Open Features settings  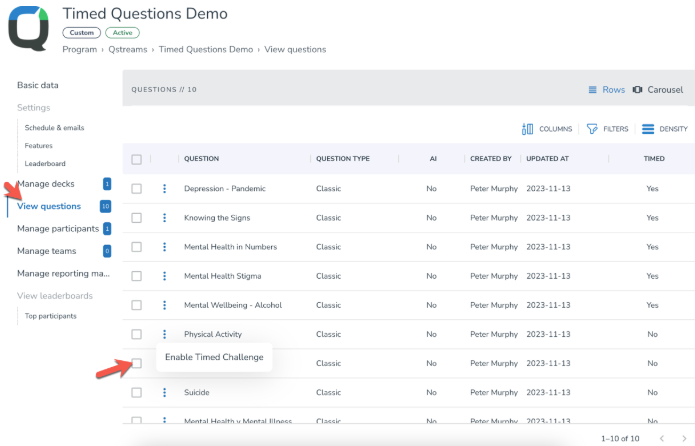[39, 146]
